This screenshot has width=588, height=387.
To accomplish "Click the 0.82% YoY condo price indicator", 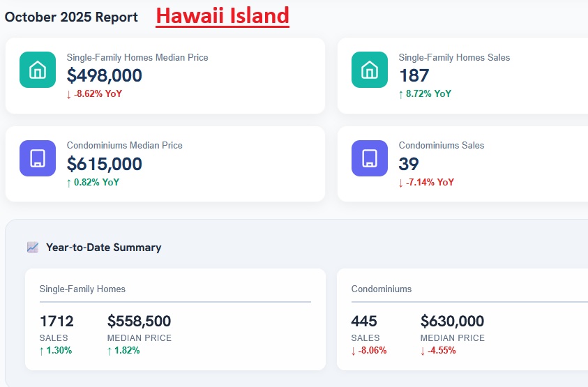I will click(93, 182).
